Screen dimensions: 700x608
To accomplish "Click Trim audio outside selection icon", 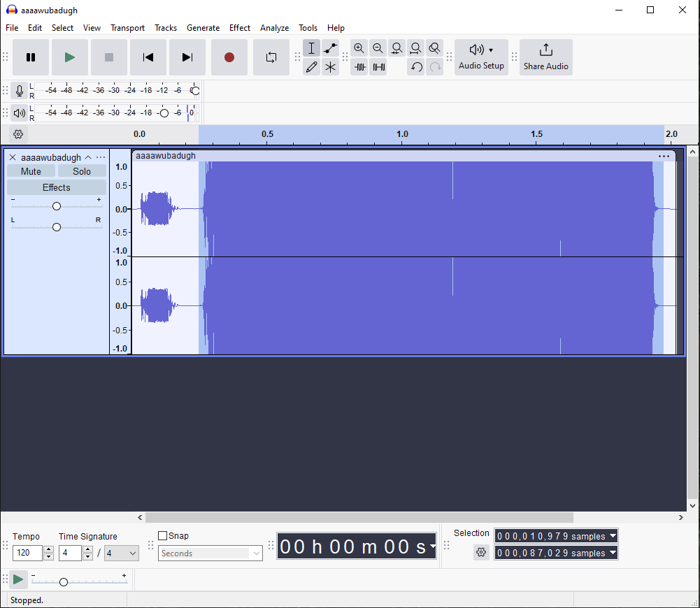I will tap(360, 67).
